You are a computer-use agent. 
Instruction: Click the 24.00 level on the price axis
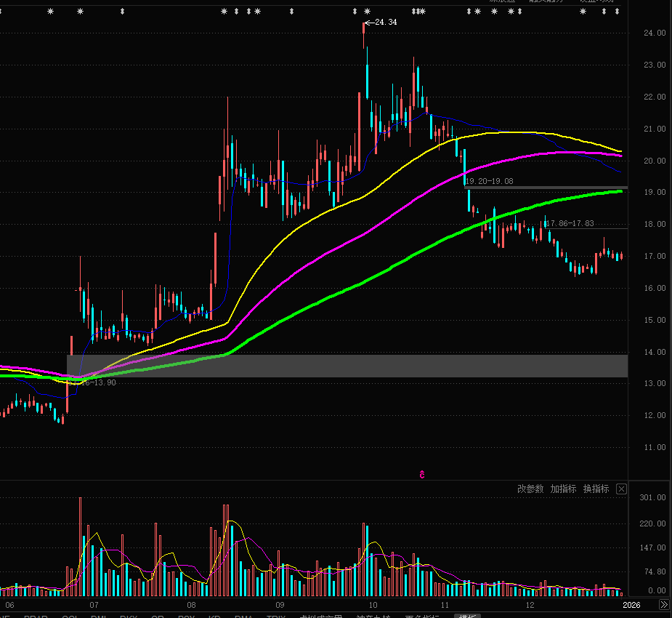pyautogui.click(x=655, y=33)
